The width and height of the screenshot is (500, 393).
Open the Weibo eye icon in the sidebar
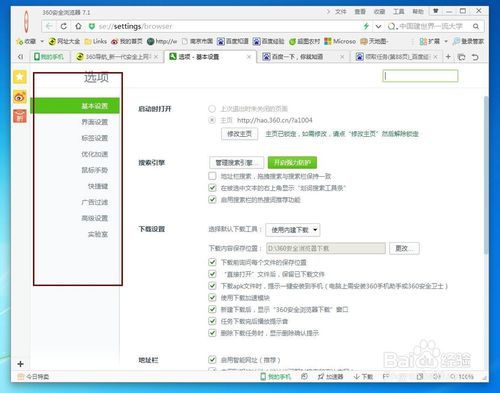20,97
